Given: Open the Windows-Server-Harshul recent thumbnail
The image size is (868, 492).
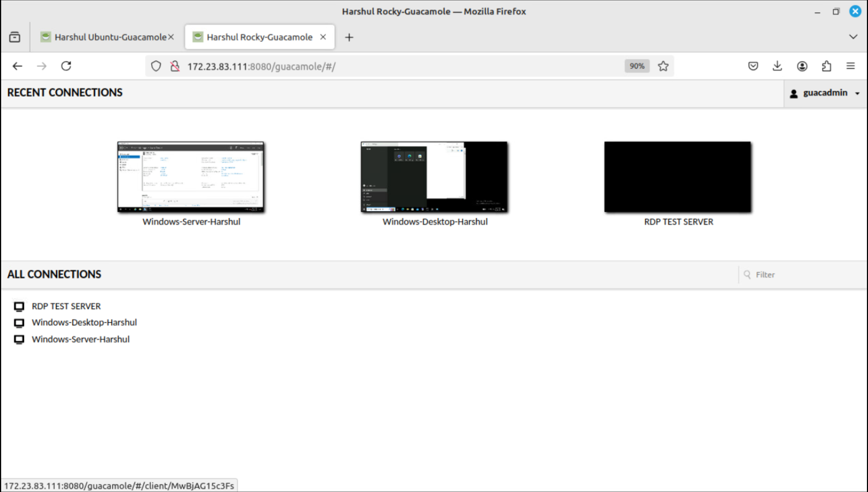Looking at the screenshot, I should [x=191, y=177].
